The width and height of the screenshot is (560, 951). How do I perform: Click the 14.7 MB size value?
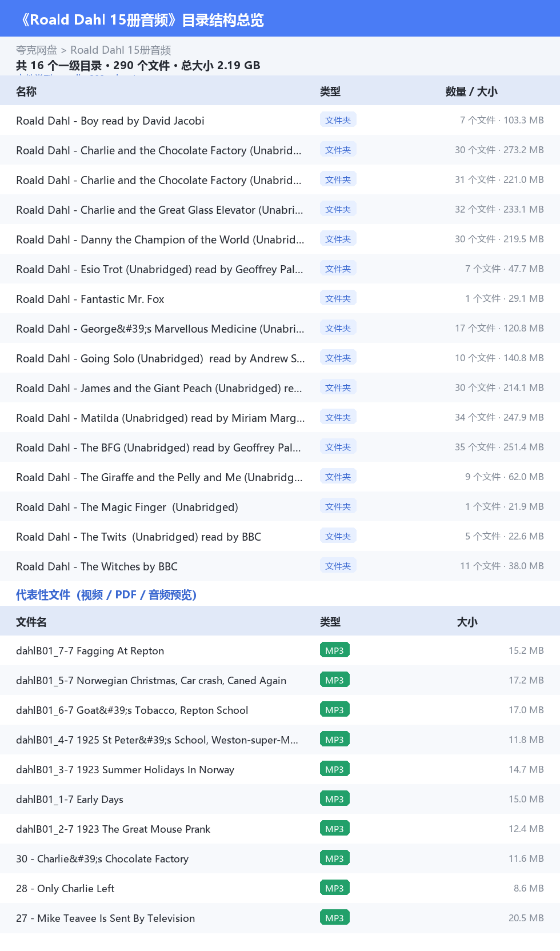pos(526,769)
